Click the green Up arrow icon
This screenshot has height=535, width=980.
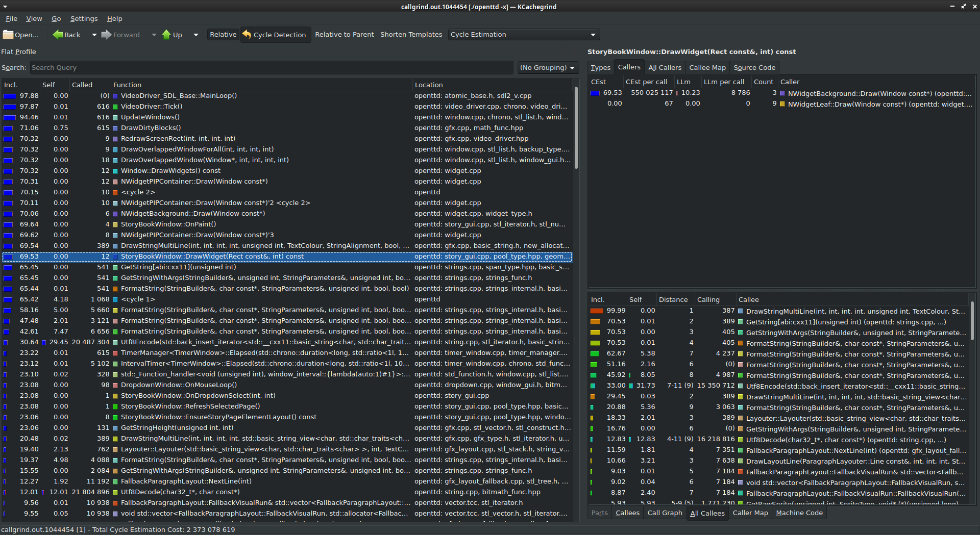click(166, 35)
